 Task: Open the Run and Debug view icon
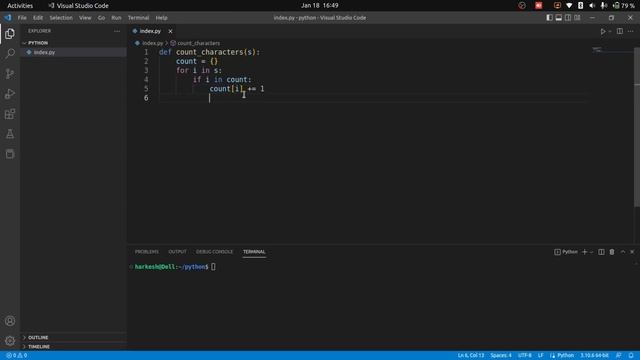coord(10,93)
